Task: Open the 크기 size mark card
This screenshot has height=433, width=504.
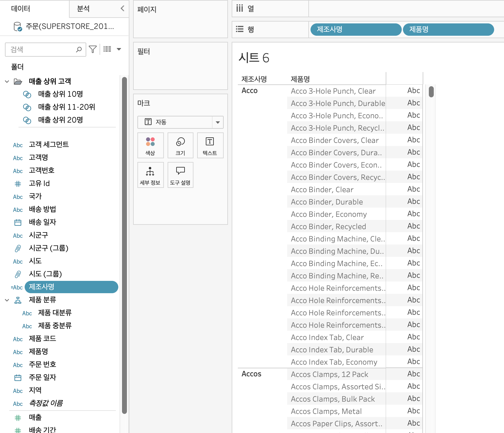Action: (181, 145)
